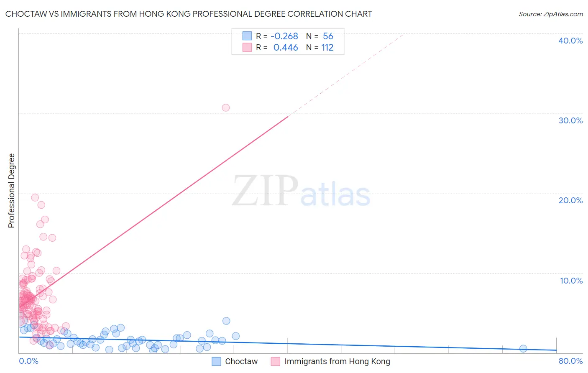Click the 10.0% y-axis tick label
This screenshot has height=373, width=588.
point(571,281)
